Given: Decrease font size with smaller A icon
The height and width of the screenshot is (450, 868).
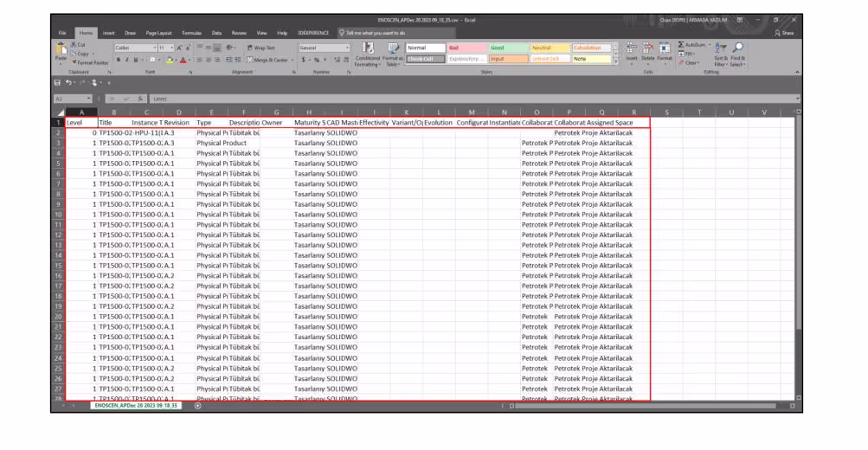Looking at the screenshot, I should tap(188, 48).
